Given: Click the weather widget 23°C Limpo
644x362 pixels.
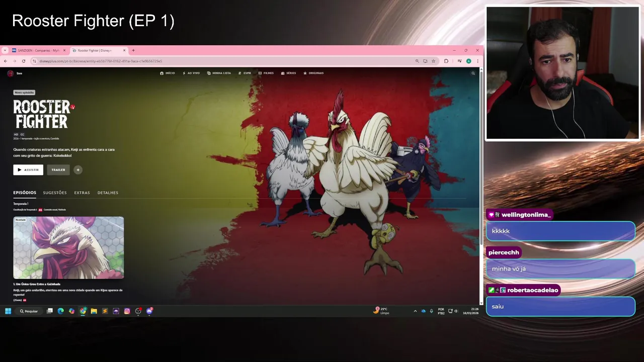Looking at the screenshot, I should point(381,311).
